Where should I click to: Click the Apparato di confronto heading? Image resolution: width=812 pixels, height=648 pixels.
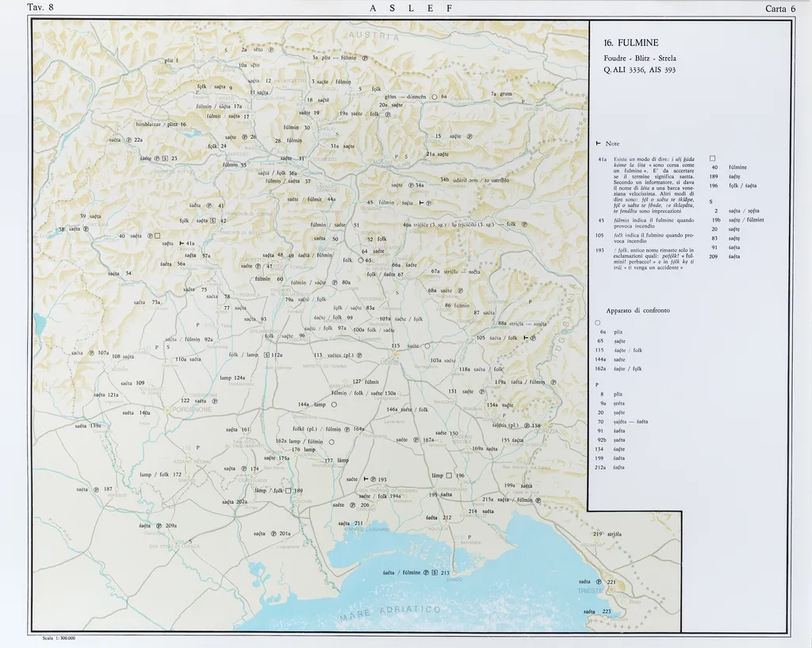tap(638, 310)
